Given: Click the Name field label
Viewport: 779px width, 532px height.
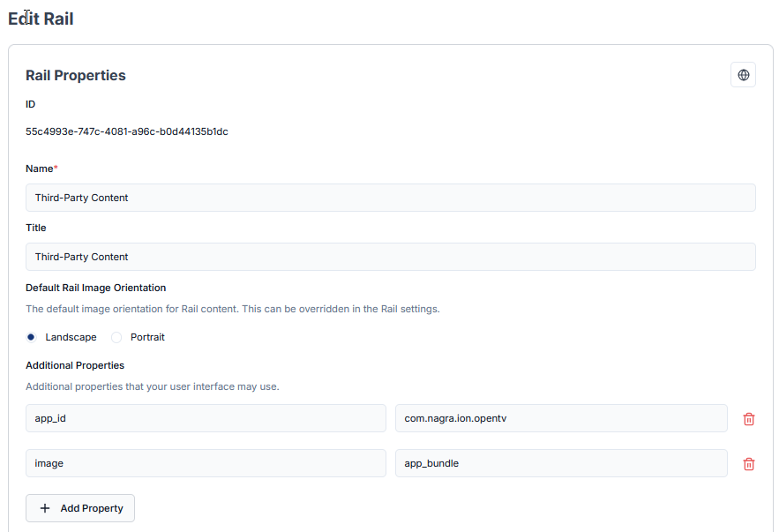Looking at the screenshot, I should [41, 169].
